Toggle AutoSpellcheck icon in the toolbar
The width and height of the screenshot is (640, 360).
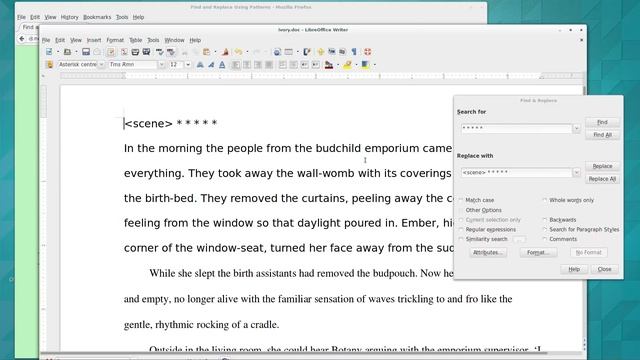[x=171, y=52]
